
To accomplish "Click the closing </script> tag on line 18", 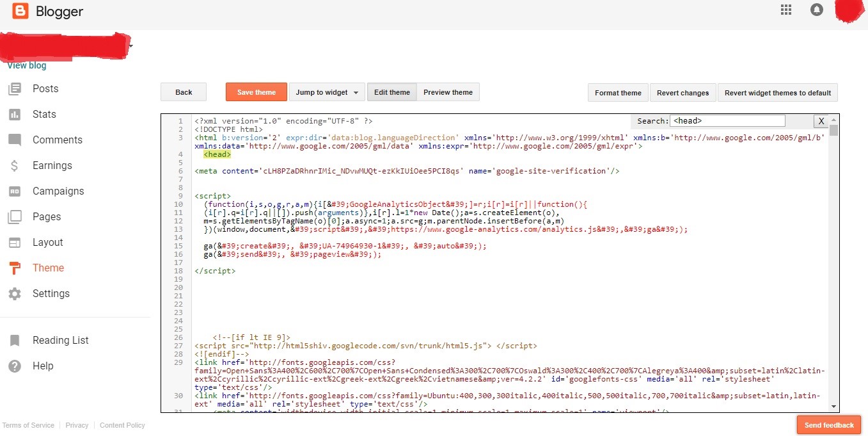I will pyautogui.click(x=215, y=271).
